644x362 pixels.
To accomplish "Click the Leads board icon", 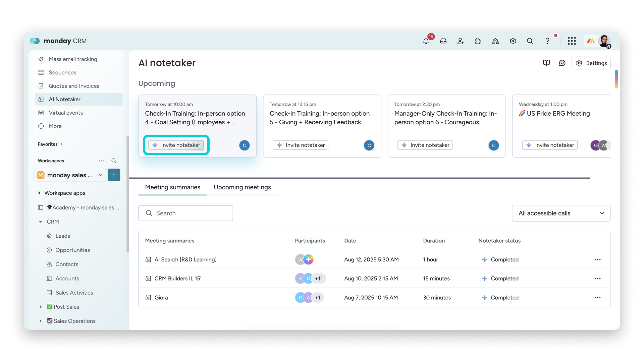I will click(49, 236).
